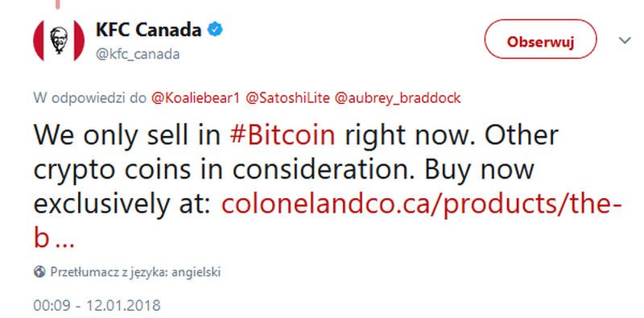644x318 pixels.
Task: Click the tweet text 'We only sell in'
Action: pos(127,135)
